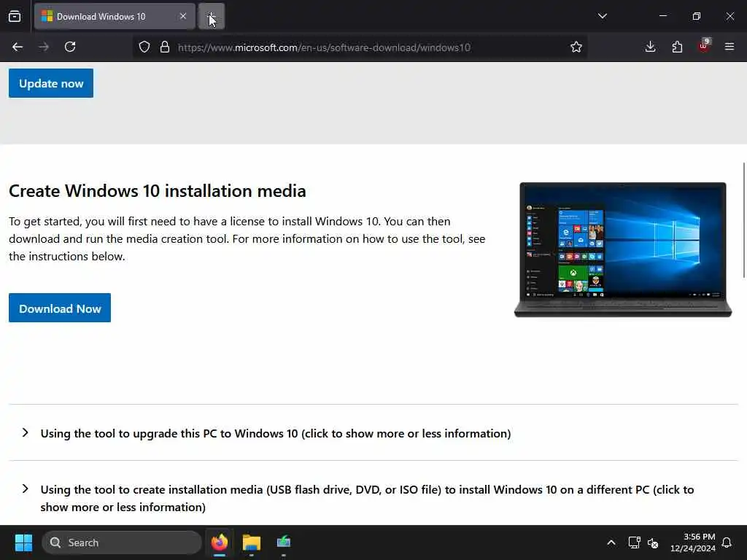Open notifications bell icon
The height and width of the screenshot is (560, 747).
click(727, 542)
